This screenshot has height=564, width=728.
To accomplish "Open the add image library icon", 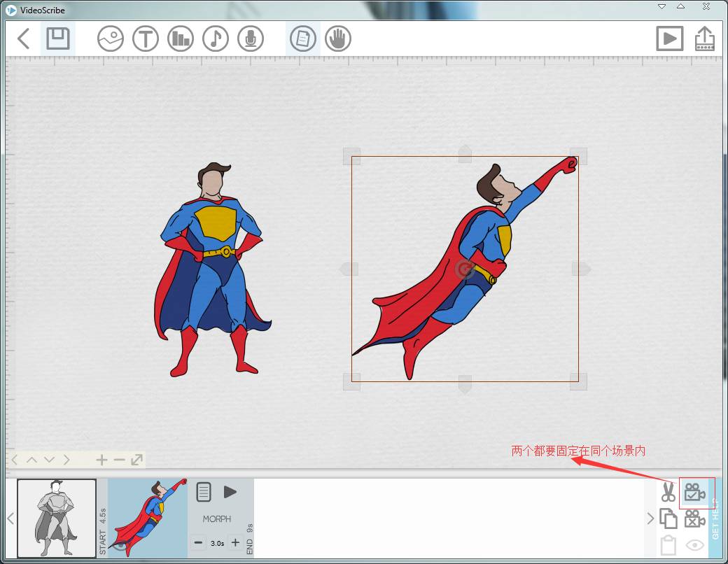I will 111,38.
